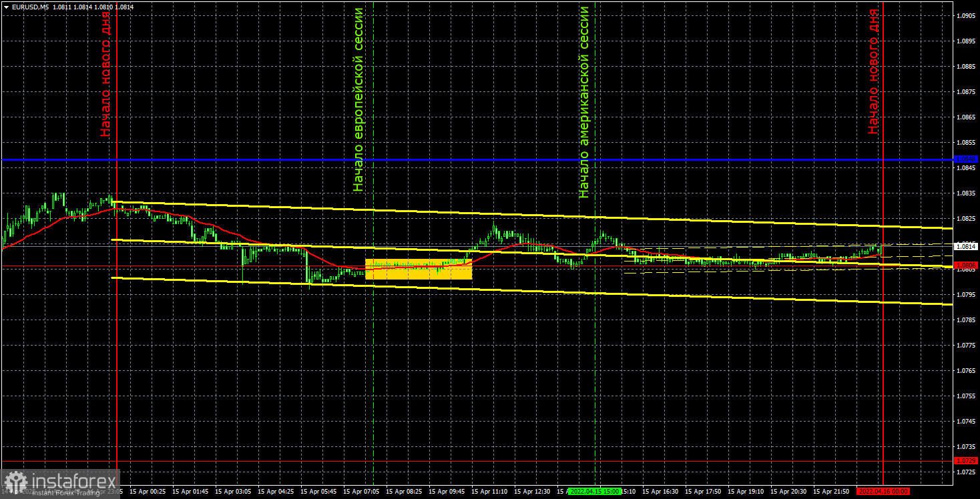This screenshot has height=499, width=980.
Task: Click the 1.0895 price axis label
Action: (x=965, y=41)
